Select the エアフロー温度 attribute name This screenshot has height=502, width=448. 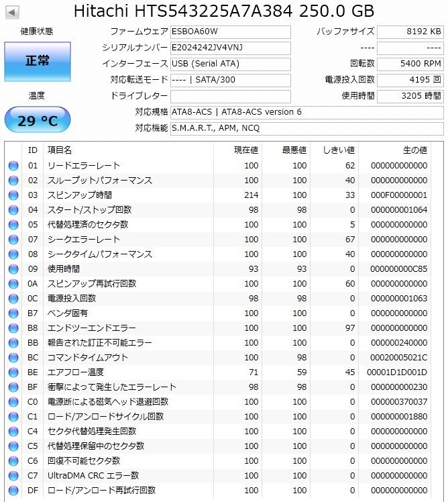(x=76, y=372)
